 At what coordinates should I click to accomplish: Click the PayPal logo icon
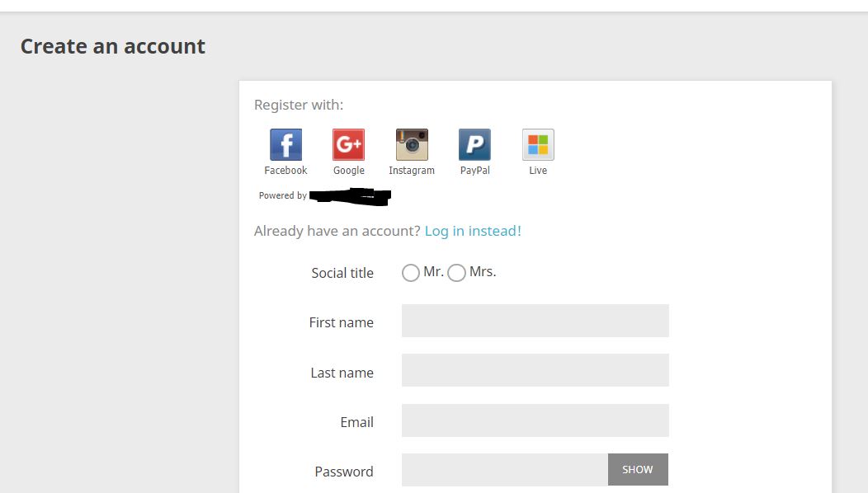[474, 145]
